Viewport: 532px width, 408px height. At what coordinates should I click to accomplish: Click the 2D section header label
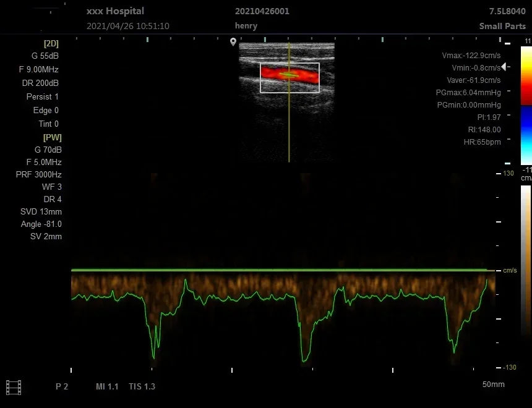pyautogui.click(x=51, y=43)
